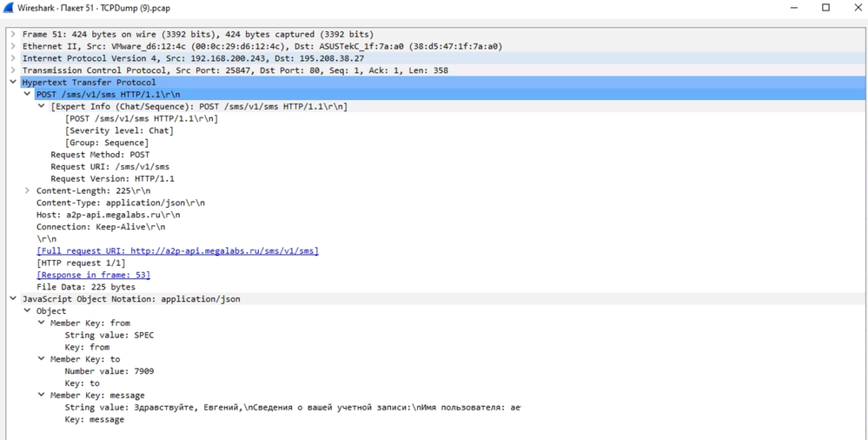Select Content-Type: application/json line

coord(121,203)
